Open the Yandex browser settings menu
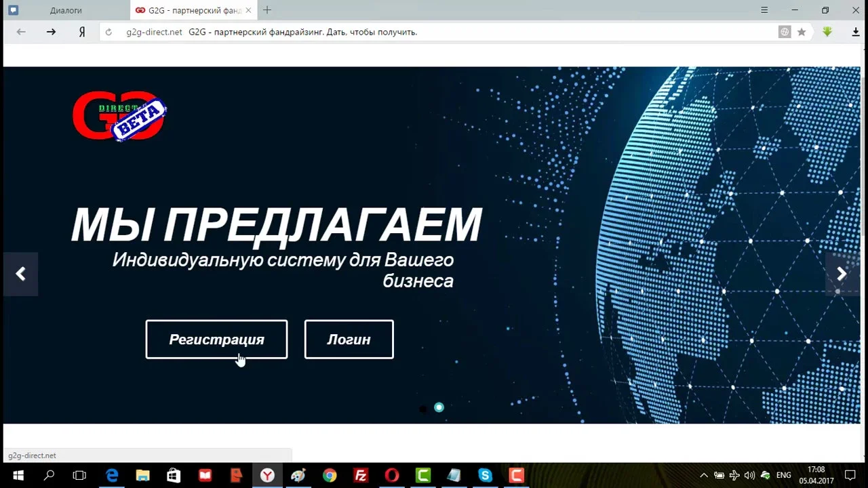 point(764,10)
